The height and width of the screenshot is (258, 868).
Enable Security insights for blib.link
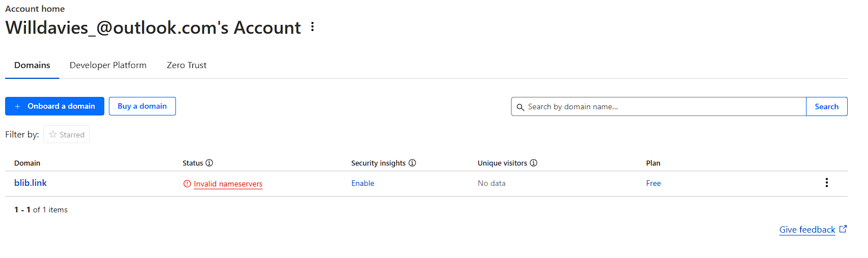[x=363, y=183]
